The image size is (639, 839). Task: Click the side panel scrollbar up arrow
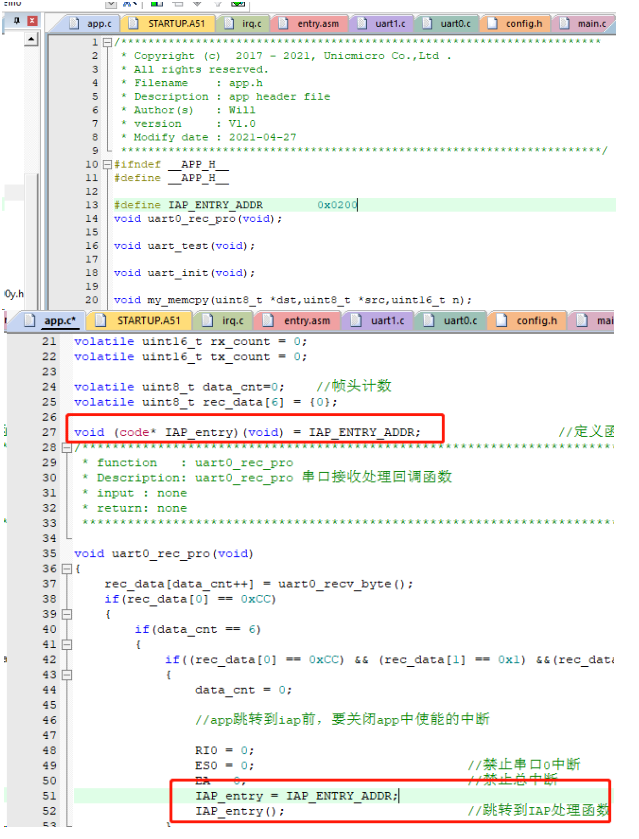coord(30,40)
